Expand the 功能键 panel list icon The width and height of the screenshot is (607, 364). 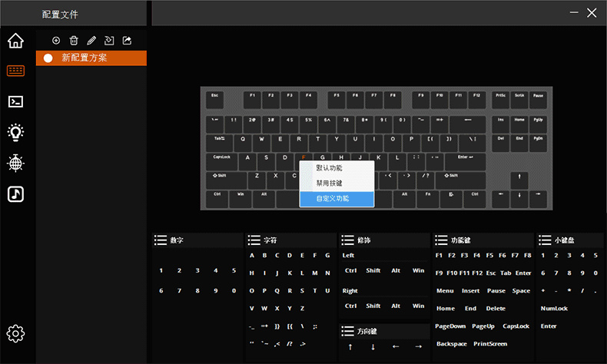(x=441, y=240)
